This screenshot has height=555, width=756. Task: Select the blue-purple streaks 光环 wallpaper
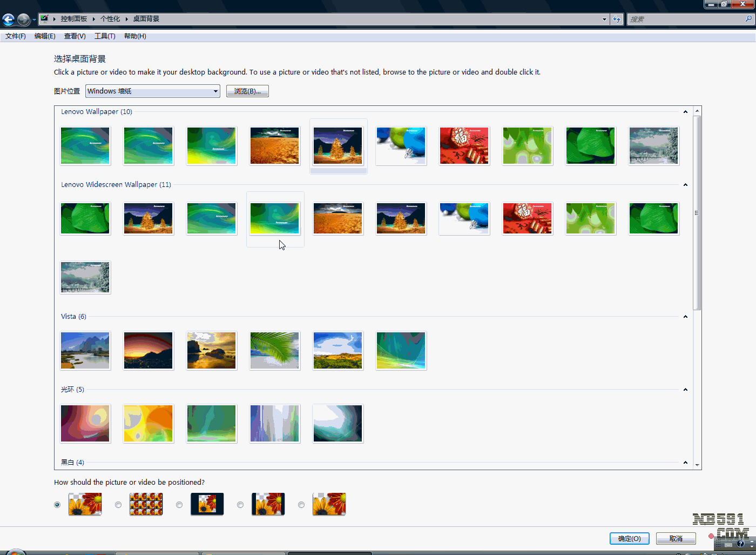[x=274, y=424]
